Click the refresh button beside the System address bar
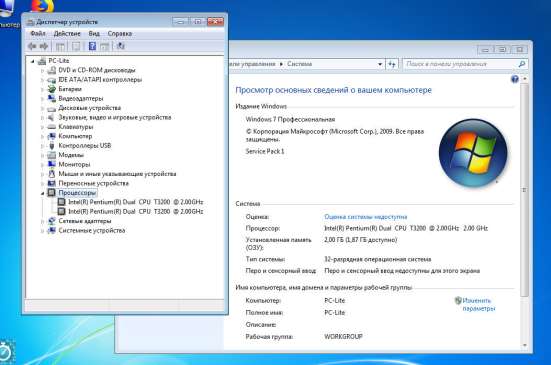This screenshot has height=365, width=551. coord(392,64)
